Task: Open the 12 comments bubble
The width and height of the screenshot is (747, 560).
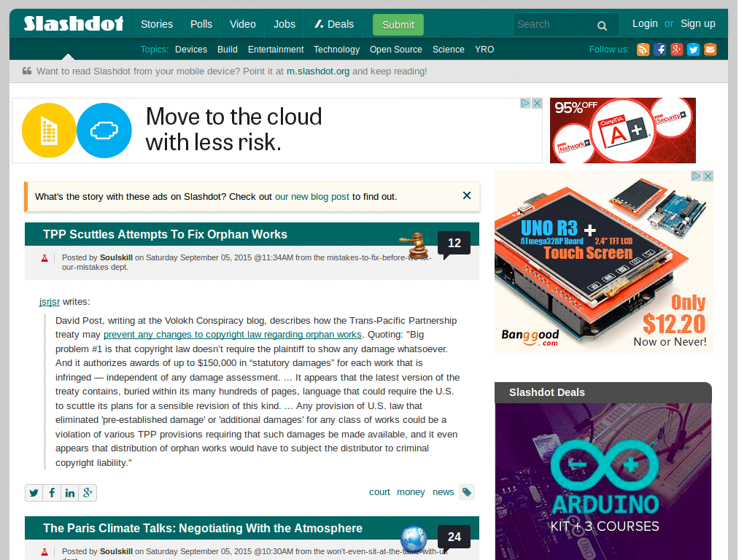Action: [x=454, y=244]
